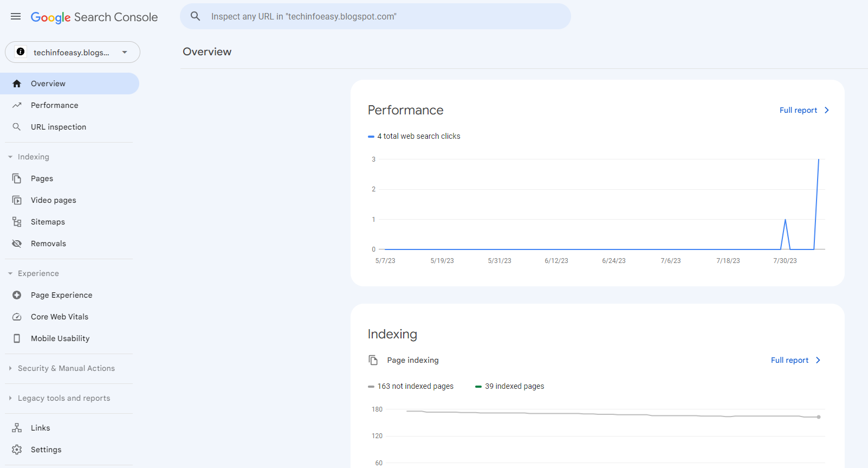868x468 pixels.
Task: Go to Page Experience report
Action: point(61,295)
